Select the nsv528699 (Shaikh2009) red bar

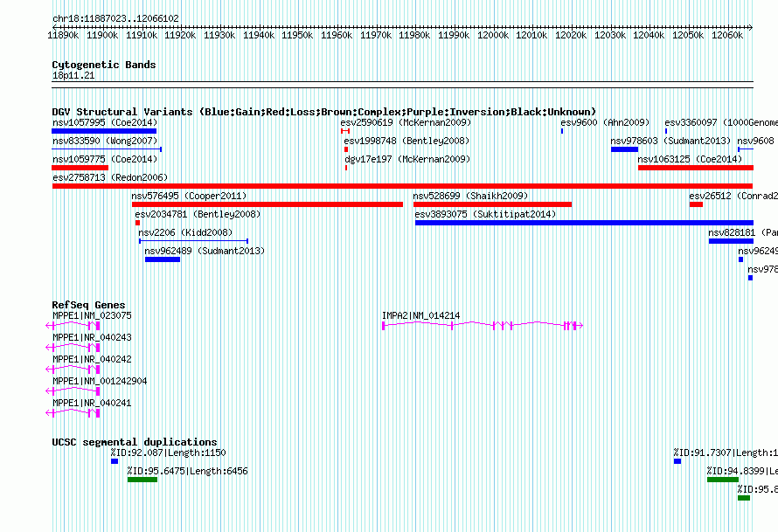click(x=492, y=204)
